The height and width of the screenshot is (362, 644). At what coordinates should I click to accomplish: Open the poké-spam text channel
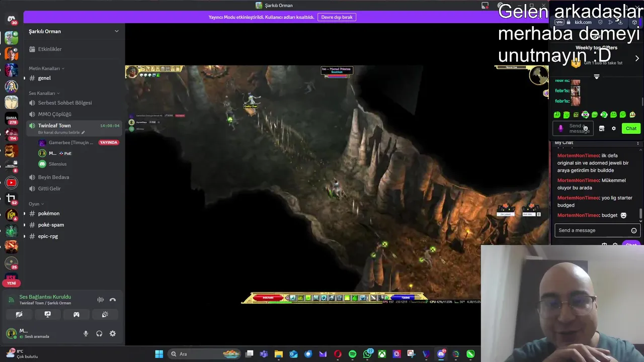74,225
